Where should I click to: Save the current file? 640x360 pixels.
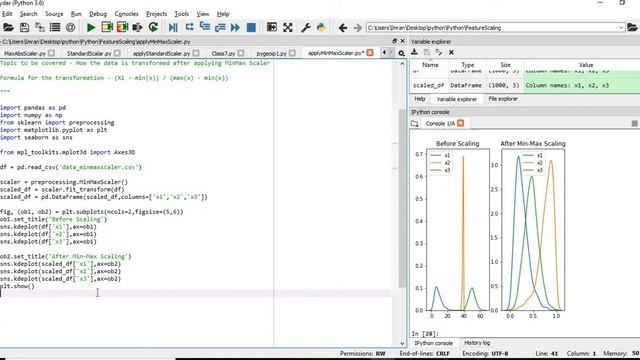[24, 27]
